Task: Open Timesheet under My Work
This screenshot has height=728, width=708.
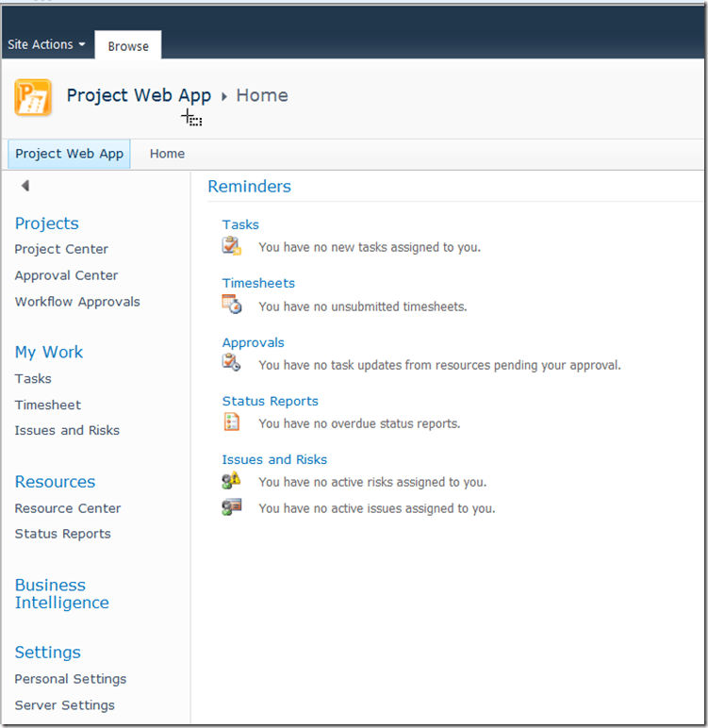Action: click(47, 405)
